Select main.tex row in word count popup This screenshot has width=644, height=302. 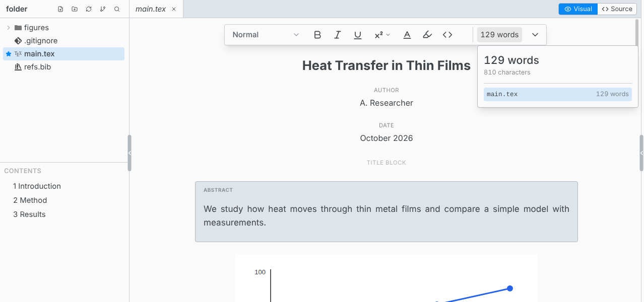[x=557, y=94]
